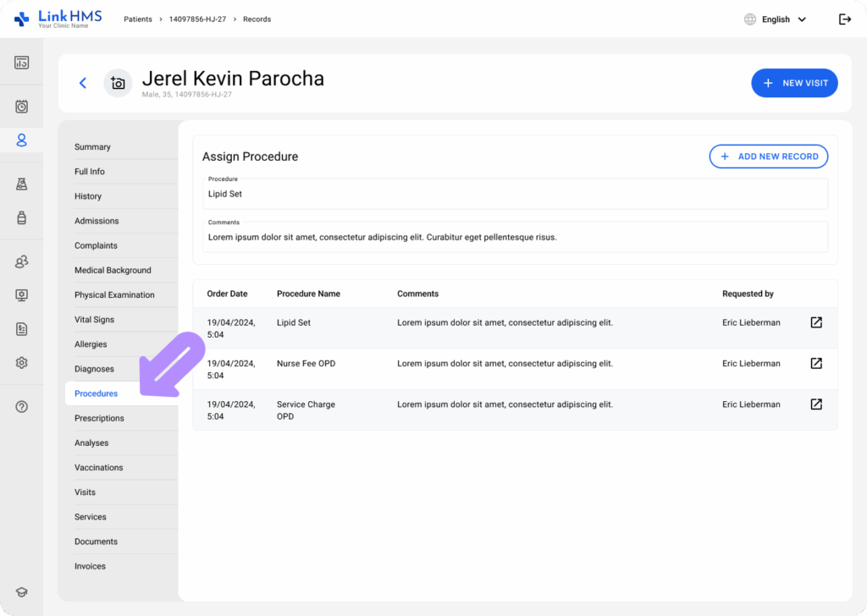867x616 pixels.
Task: Select the Lipid Set table cell
Action: 294,322
